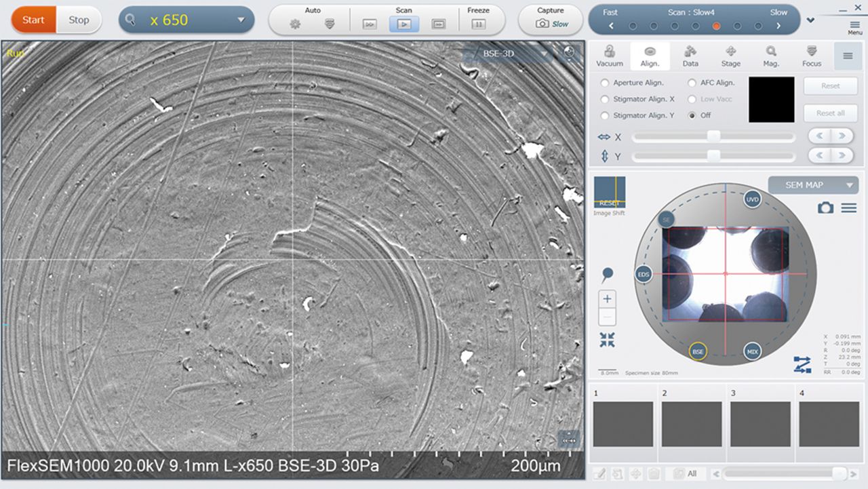Switch to the Mag. tab
The height and width of the screenshot is (489, 868).
(x=771, y=56)
